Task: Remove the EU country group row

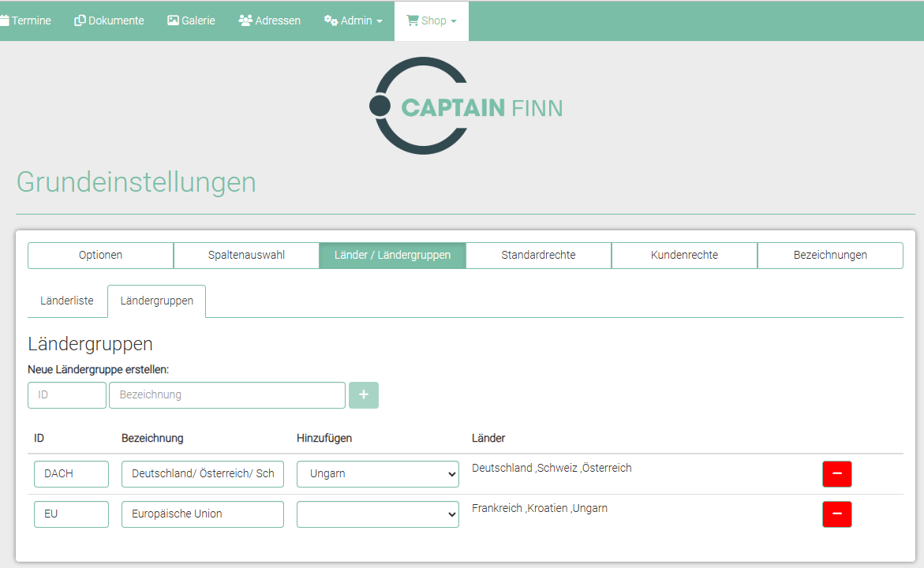Action: 836,514
